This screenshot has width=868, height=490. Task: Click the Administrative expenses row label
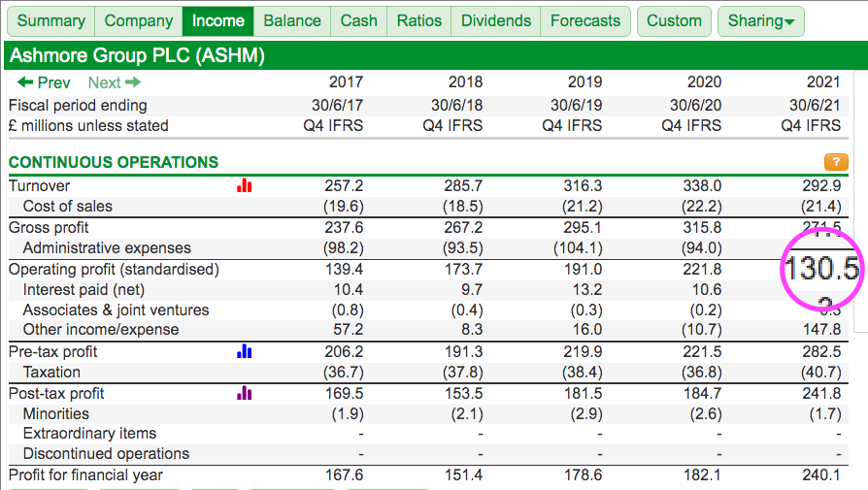point(107,247)
